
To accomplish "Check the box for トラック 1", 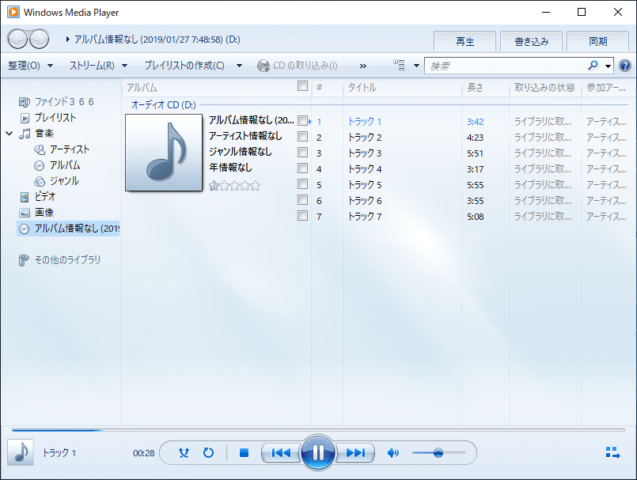I will point(302,121).
